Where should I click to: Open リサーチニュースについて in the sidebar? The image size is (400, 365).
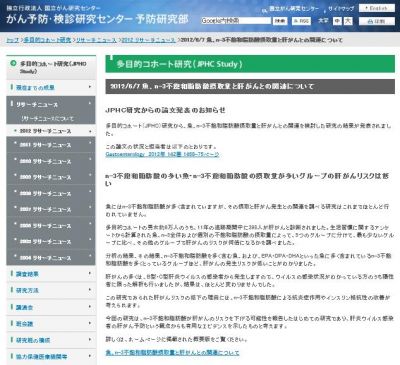click(47, 119)
